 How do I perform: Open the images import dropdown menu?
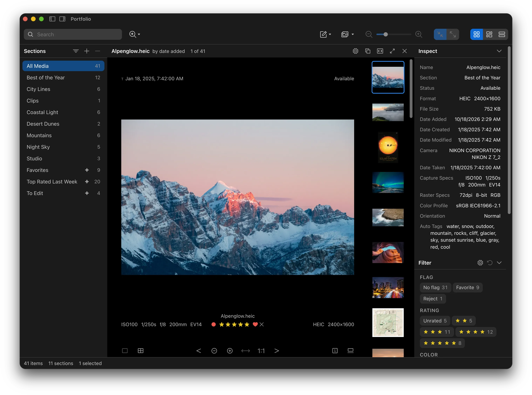347,34
